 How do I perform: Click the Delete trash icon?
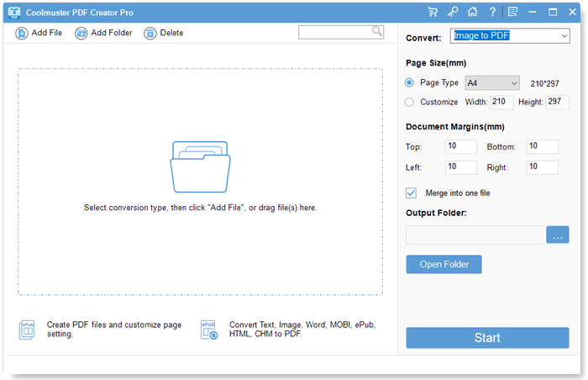coord(150,34)
